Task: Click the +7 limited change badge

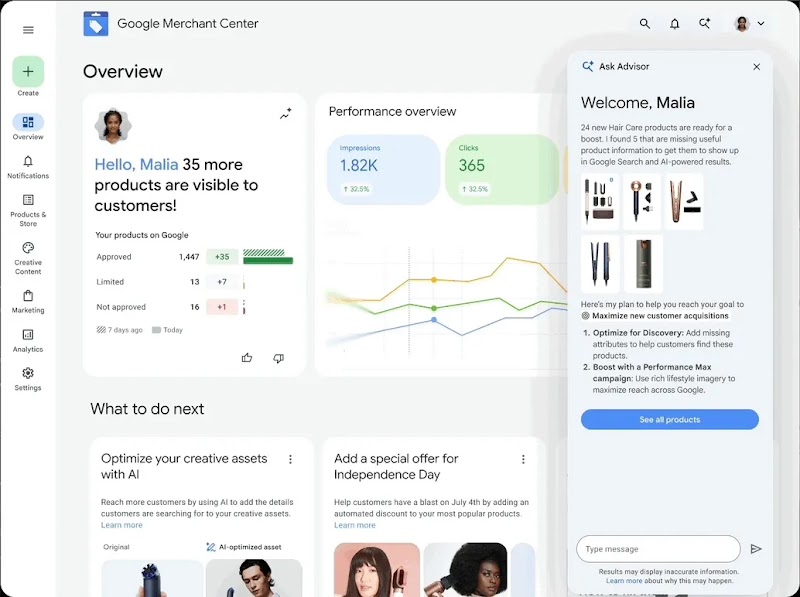Action: [222, 282]
